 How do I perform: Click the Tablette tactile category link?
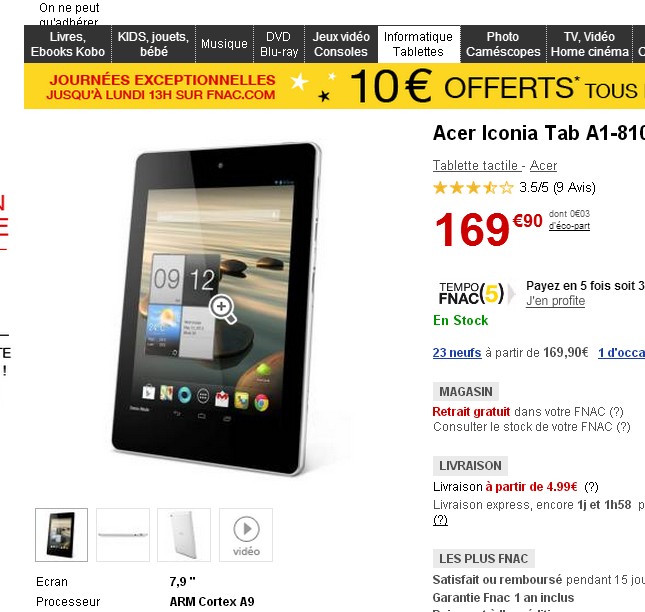(477, 165)
